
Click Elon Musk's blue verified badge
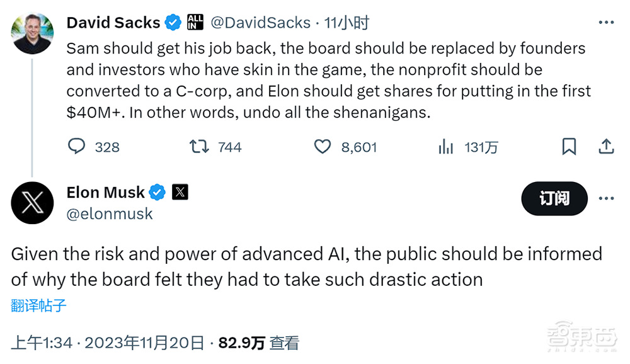click(157, 193)
